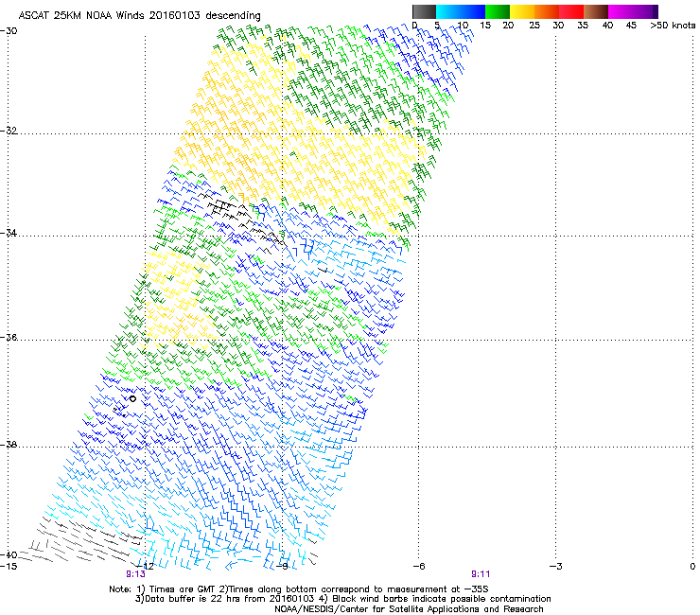Select the cyan-to-blue 5–15 knots color bar segment
700x615 pixels.
(x=461, y=11)
